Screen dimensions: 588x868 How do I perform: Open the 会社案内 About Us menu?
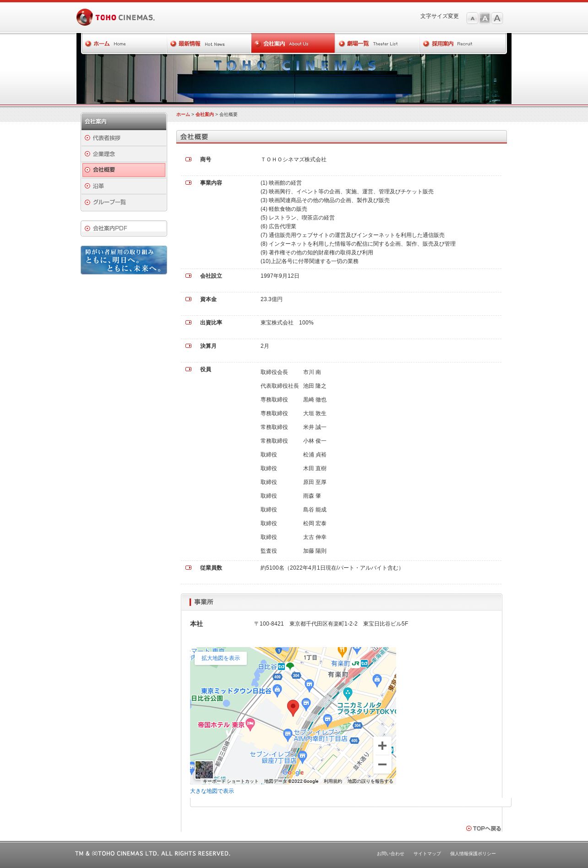[x=293, y=44]
